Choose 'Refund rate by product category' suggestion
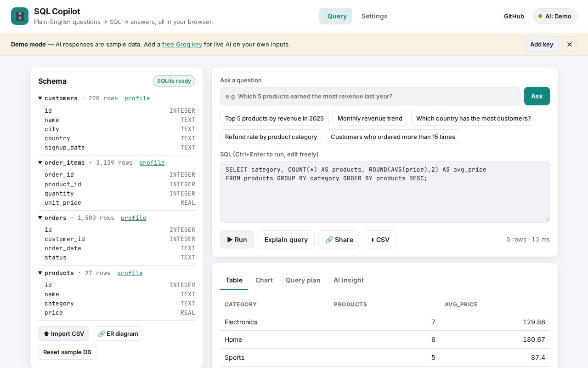 pos(271,137)
